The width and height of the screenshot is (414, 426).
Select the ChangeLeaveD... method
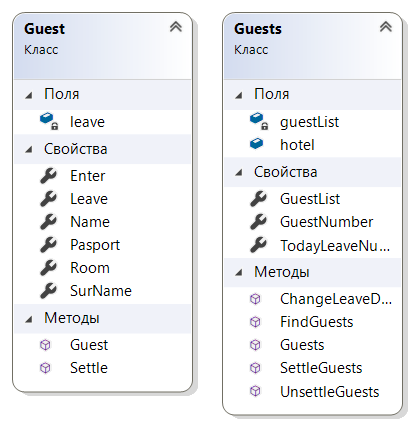tap(336, 299)
